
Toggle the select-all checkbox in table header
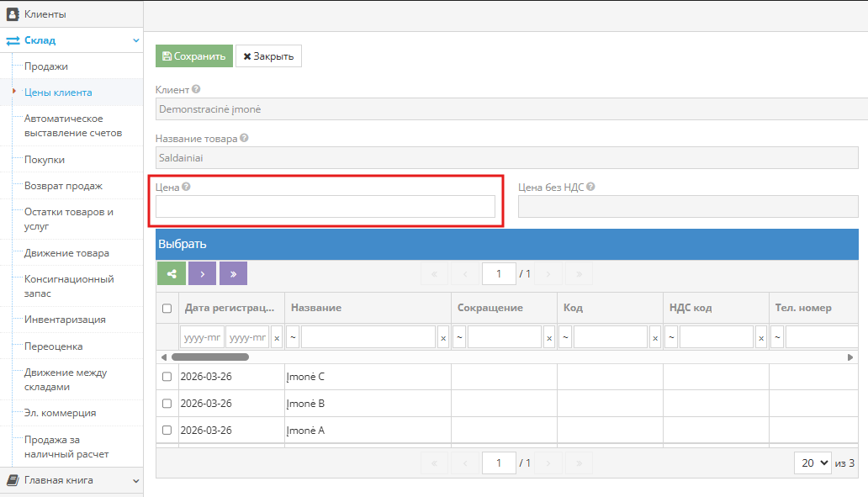pos(167,309)
